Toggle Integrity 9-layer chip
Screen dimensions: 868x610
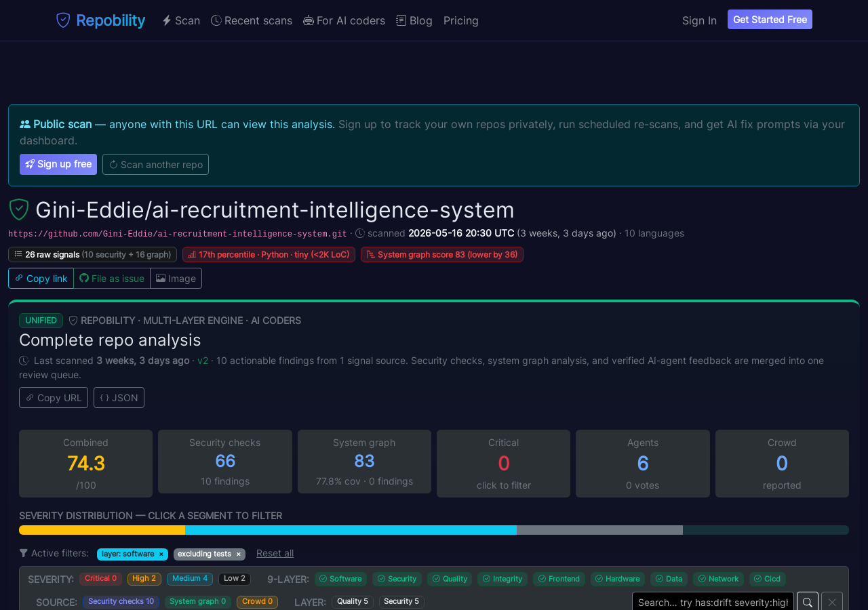click(502, 579)
